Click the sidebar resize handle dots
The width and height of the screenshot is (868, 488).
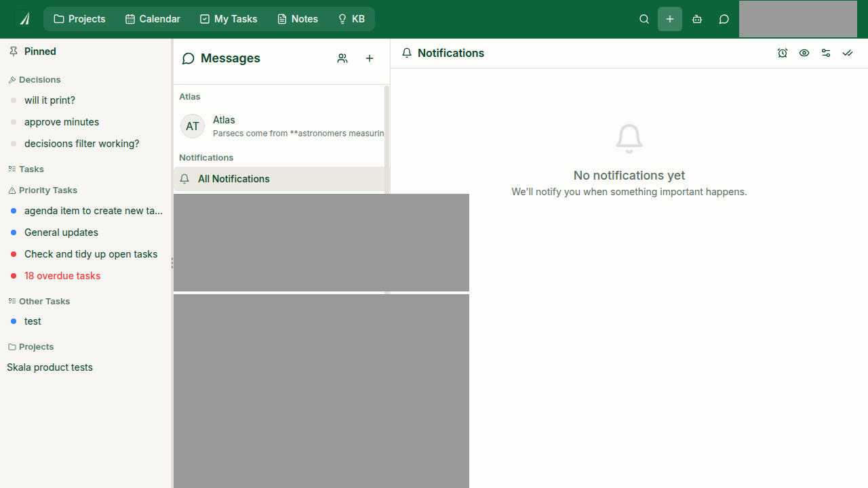pyautogui.click(x=172, y=263)
